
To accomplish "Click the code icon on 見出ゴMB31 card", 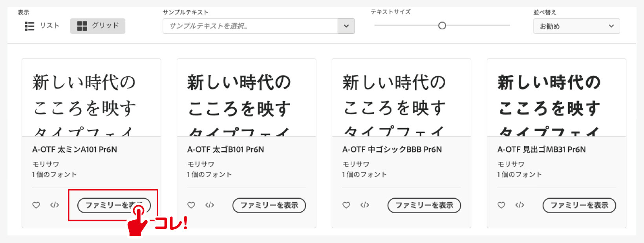I will click(520, 205).
